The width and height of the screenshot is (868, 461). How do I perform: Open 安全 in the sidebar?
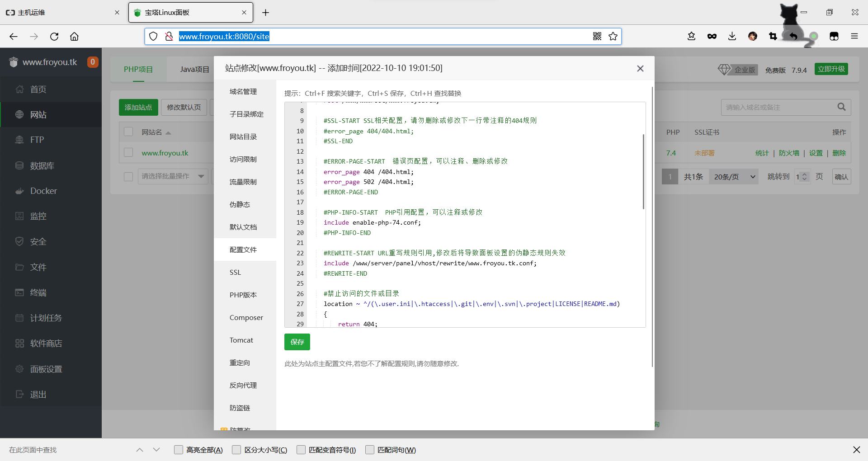coord(51,242)
